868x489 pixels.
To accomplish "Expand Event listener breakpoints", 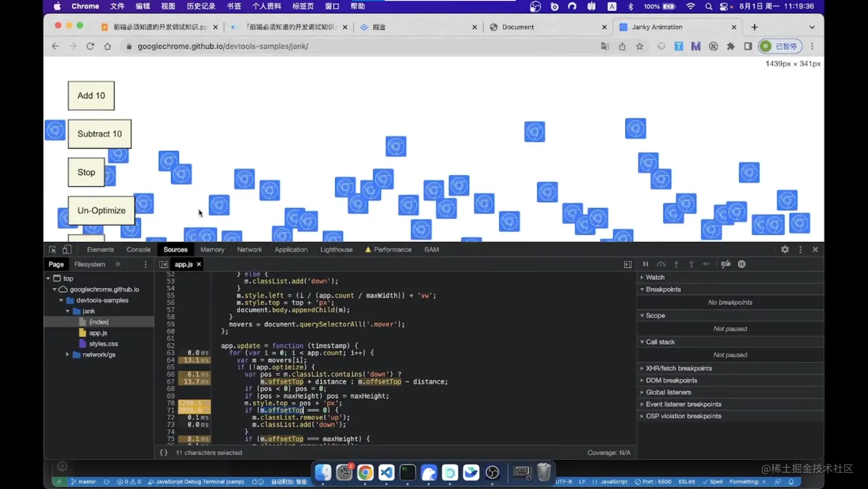I will coord(683,405).
